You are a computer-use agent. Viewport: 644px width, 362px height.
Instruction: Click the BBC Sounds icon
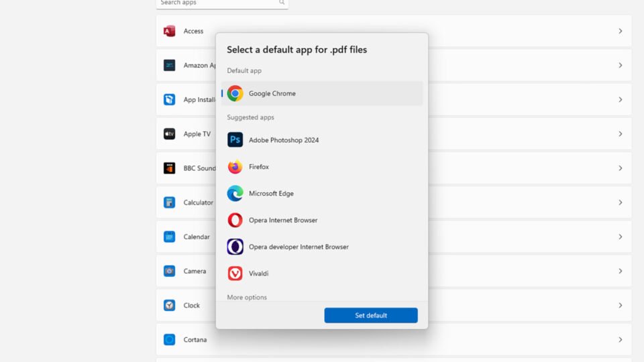[169, 168]
